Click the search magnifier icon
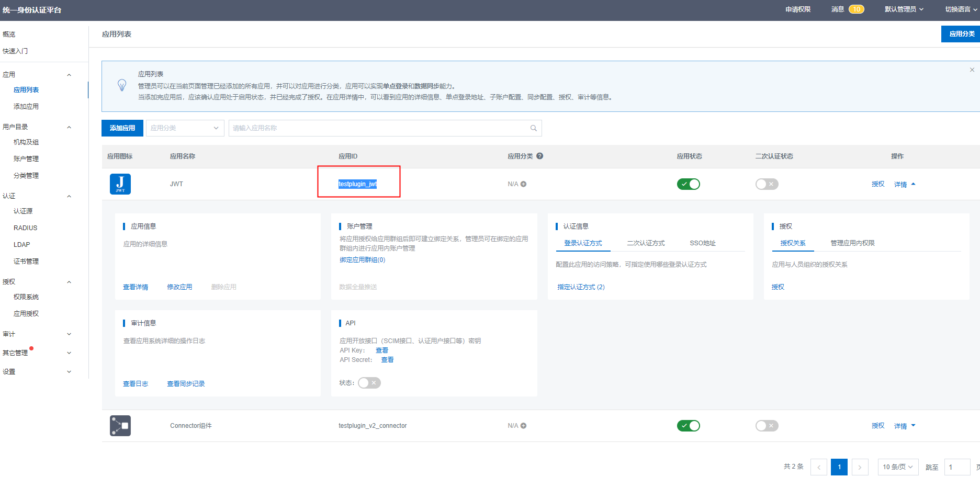 tap(533, 128)
